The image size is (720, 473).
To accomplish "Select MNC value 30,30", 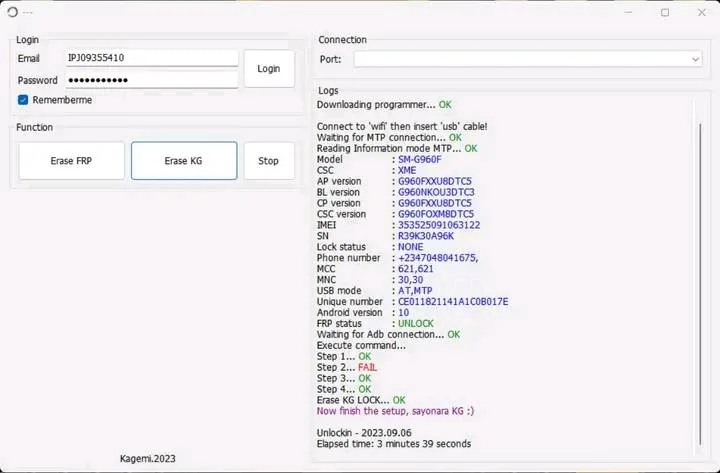I will [x=411, y=280].
